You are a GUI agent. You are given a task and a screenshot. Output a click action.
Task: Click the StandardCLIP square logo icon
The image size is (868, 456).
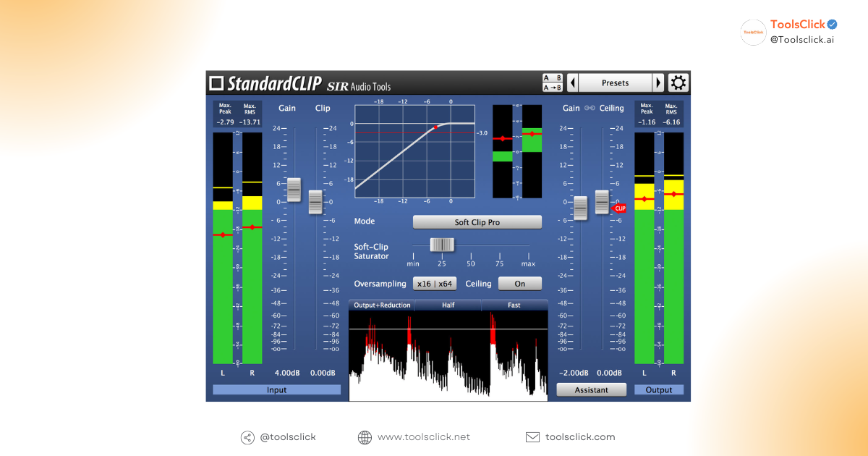click(x=216, y=83)
